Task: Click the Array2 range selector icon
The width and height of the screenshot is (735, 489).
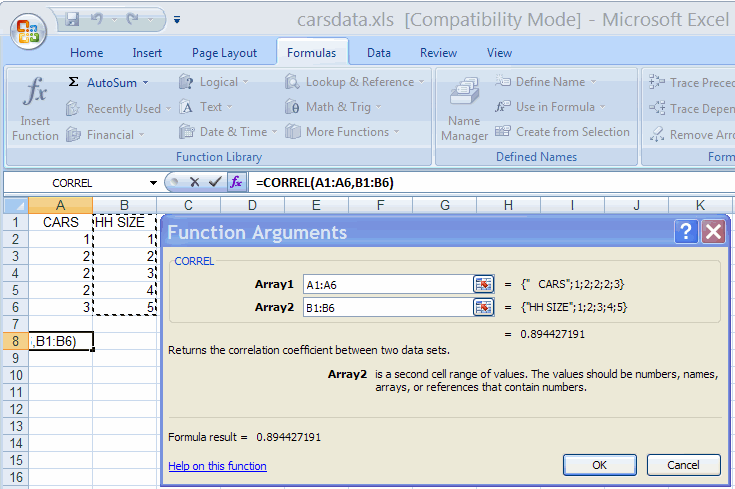Action: pyautogui.click(x=484, y=307)
